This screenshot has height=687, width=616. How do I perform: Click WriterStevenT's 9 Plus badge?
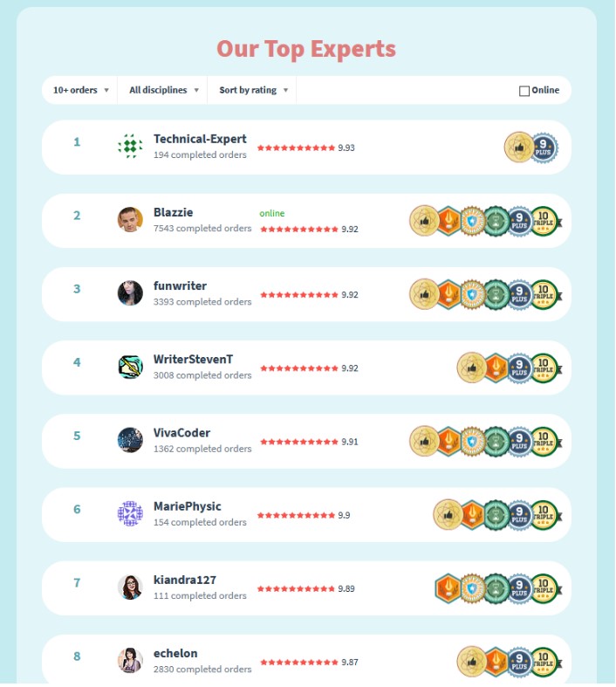pos(520,368)
